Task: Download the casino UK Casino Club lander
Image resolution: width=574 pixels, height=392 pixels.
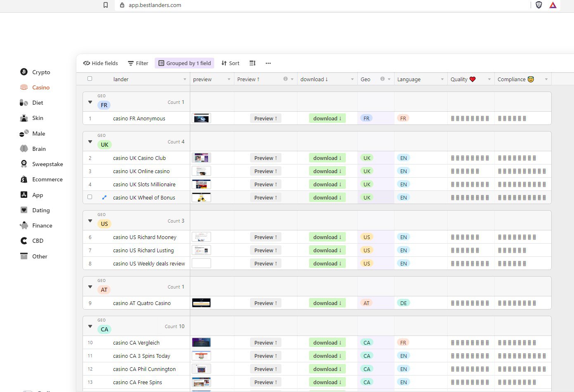Action: pyautogui.click(x=327, y=158)
